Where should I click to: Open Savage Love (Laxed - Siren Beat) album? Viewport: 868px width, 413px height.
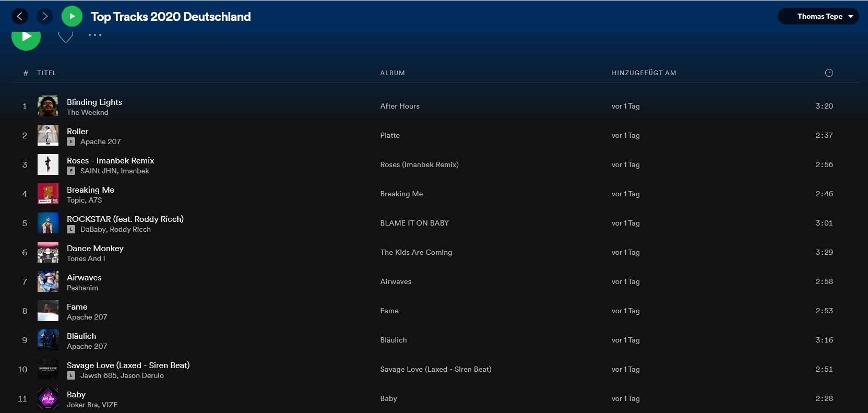pyautogui.click(x=436, y=369)
